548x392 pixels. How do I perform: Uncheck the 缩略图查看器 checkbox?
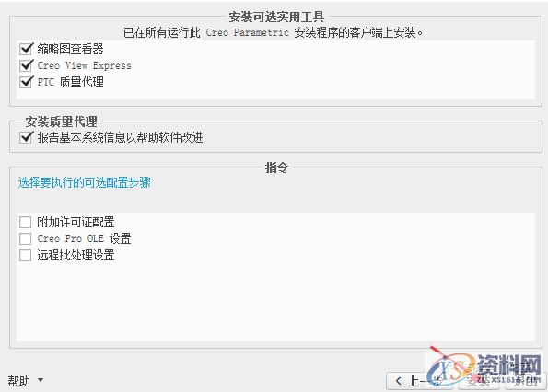(26, 49)
